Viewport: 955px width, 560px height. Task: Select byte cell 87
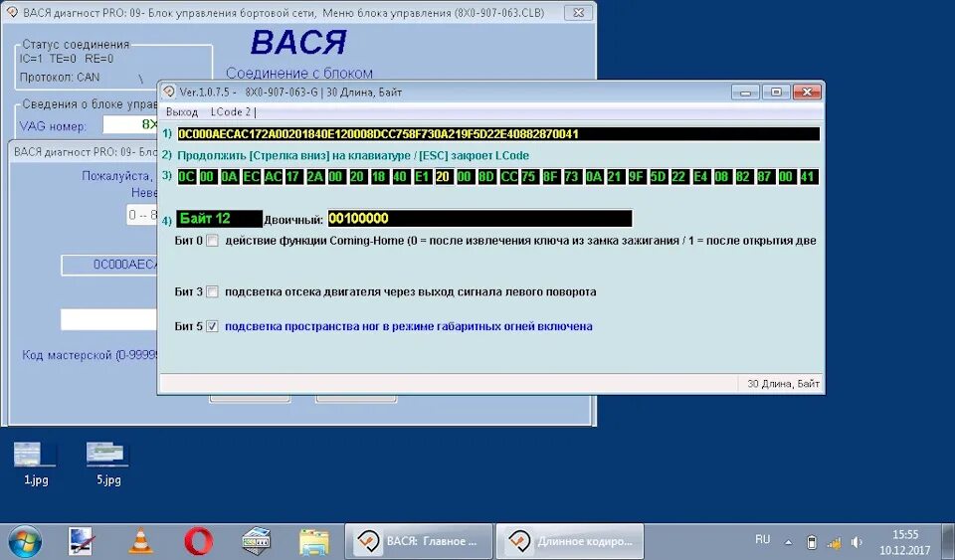pos(764,177)
